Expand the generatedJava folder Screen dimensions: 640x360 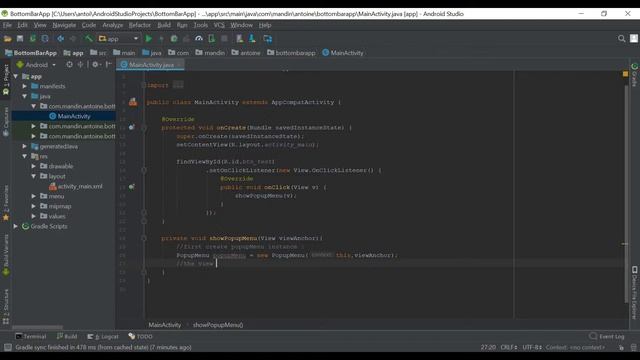[x=24, y=146]
